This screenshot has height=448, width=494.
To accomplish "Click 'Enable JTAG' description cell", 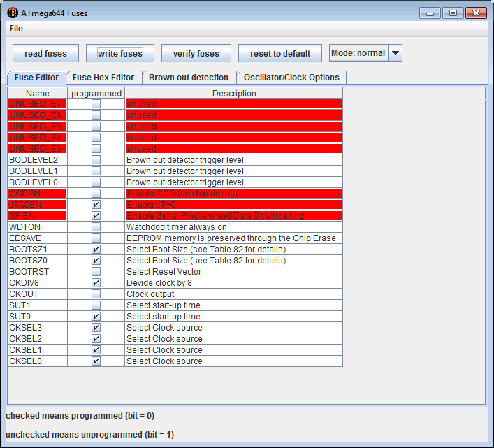I will pos(234,205).
